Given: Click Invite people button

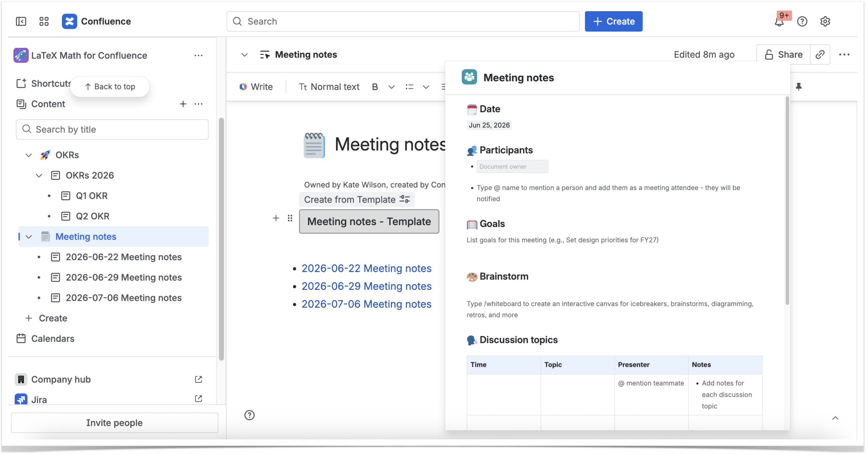Looking at the screenshot, I should point(114,422).
